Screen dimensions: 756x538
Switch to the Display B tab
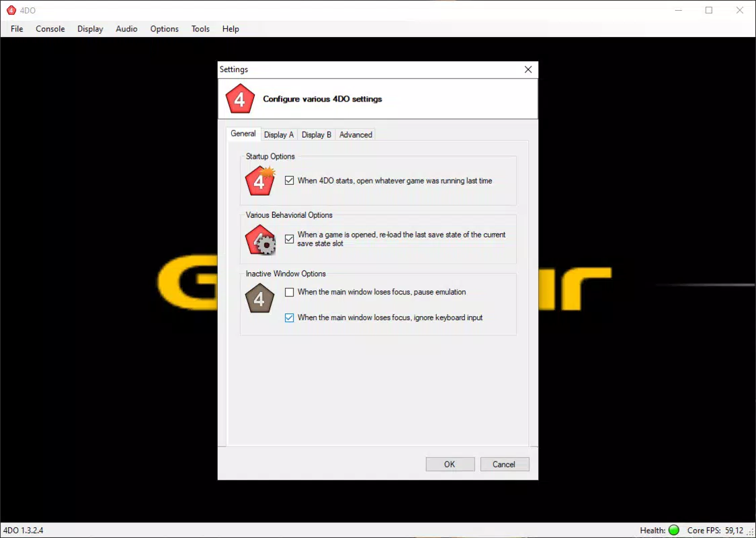click(x=317, y=134)
